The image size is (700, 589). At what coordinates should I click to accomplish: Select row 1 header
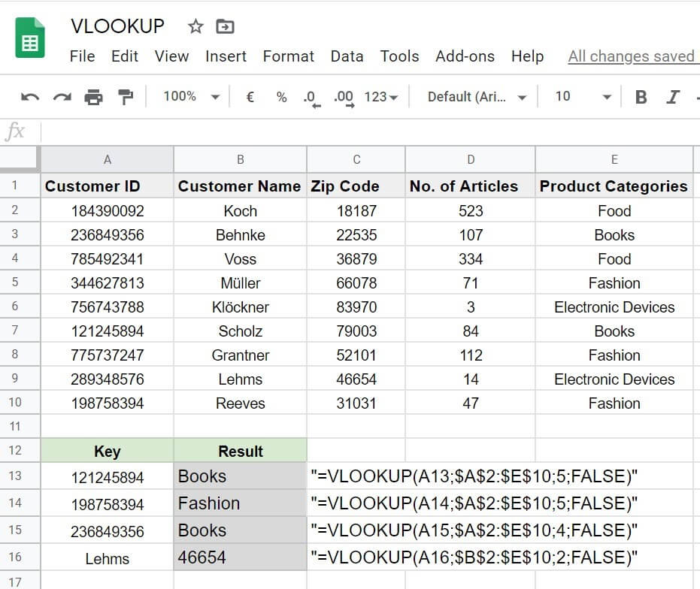click(x=20, y=185)
